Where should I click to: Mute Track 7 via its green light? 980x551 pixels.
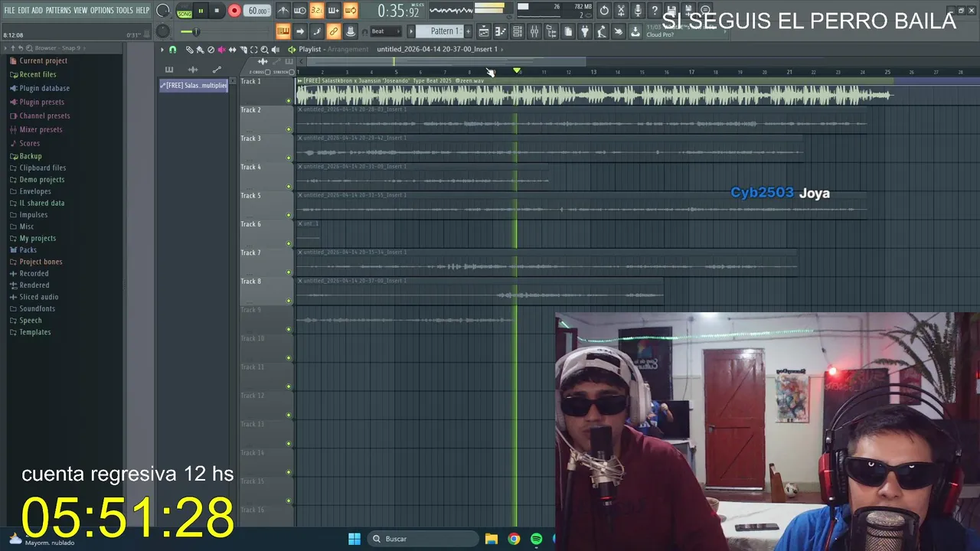click(289, 272)
